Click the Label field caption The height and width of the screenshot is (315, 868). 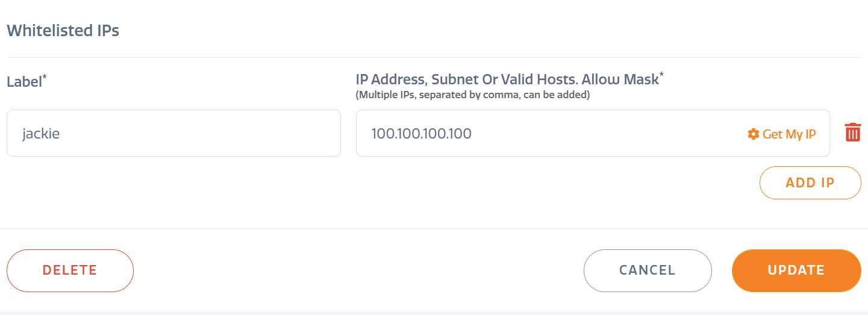[x=24, y=81]
